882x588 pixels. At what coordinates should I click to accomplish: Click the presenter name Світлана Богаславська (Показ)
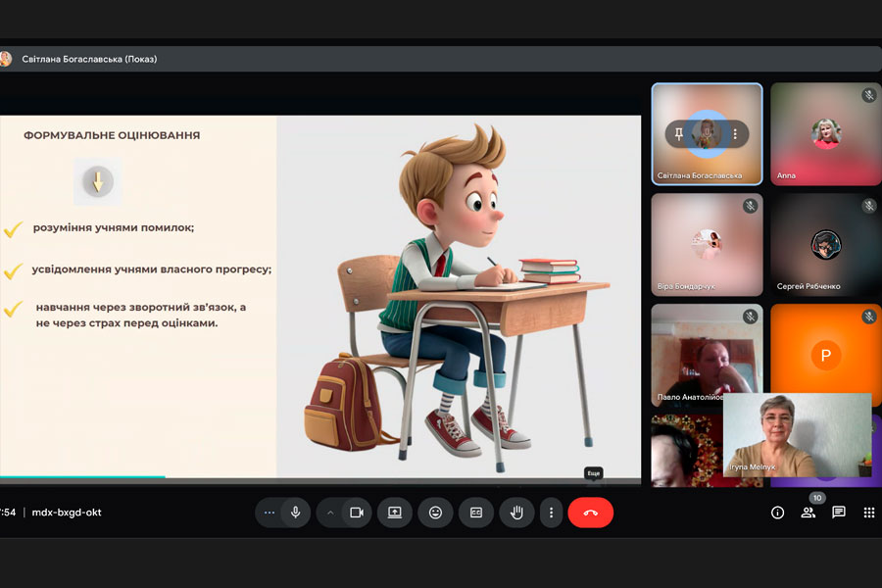point(89,59)
